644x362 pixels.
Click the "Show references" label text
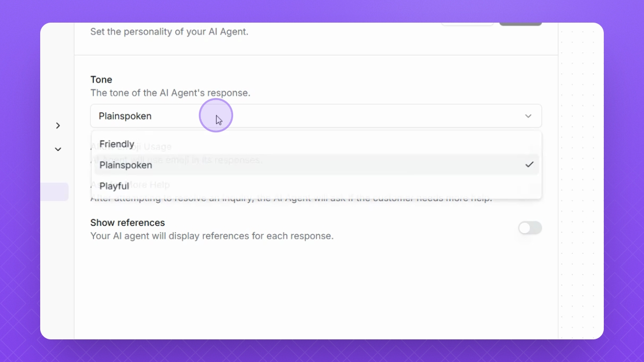coord(128,223)
